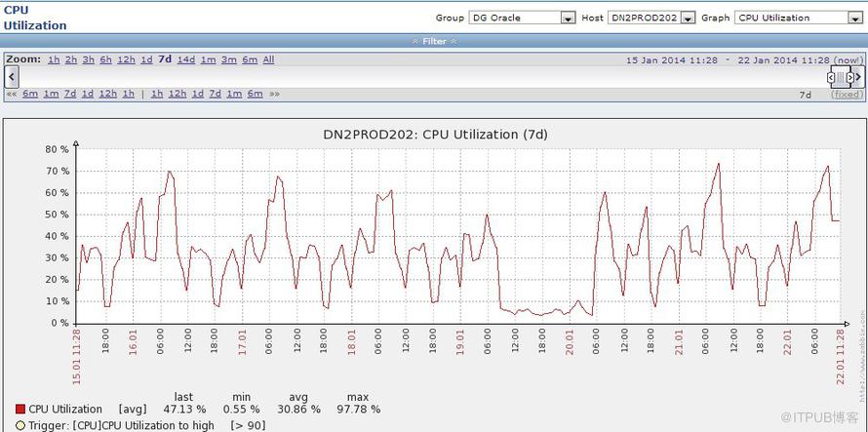868x432 pixels.
Task: Set zoom to 1h
Action: coord(54,59)
